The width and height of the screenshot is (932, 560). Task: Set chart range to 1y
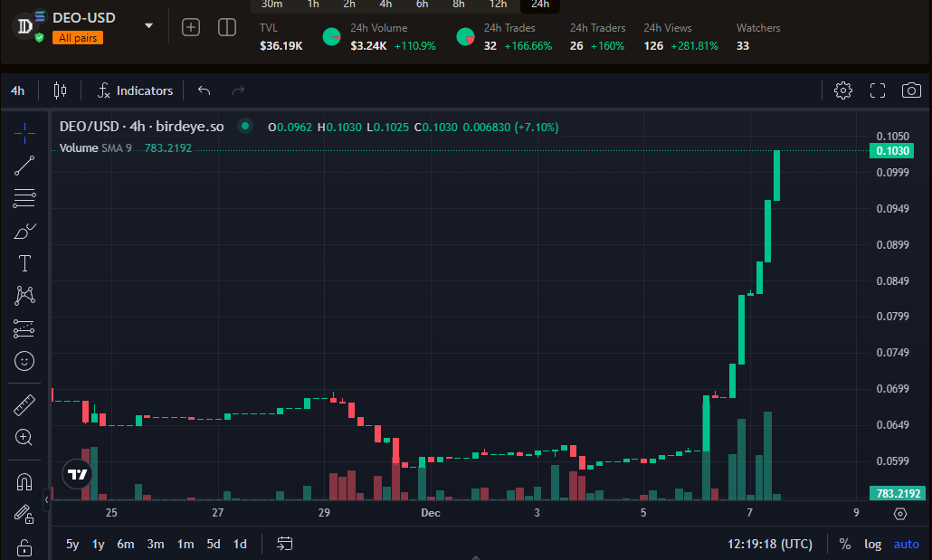click(98, 544)
